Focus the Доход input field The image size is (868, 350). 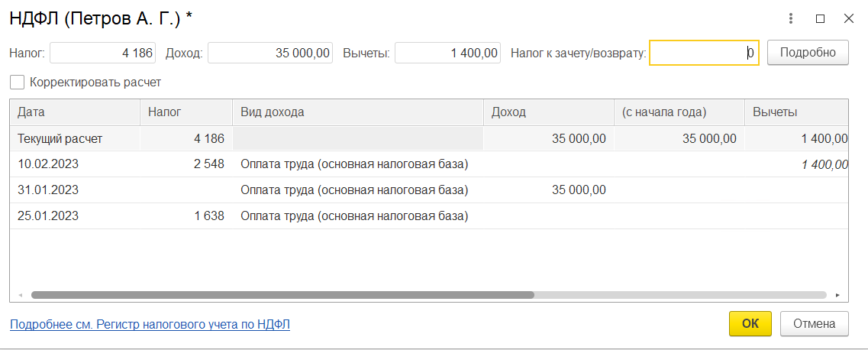click(x=269, y=53)
